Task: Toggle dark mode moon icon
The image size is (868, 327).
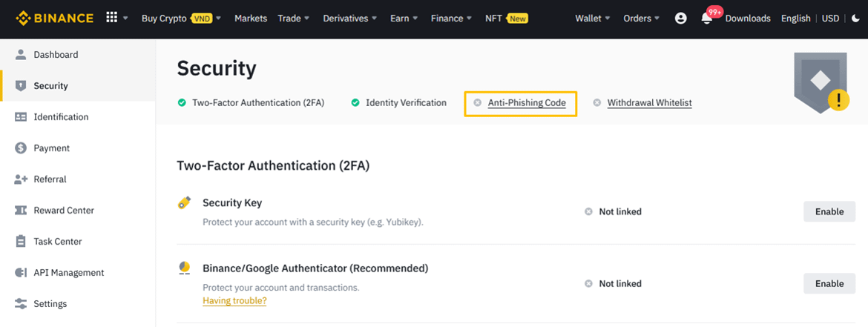Action: (855, 19)
